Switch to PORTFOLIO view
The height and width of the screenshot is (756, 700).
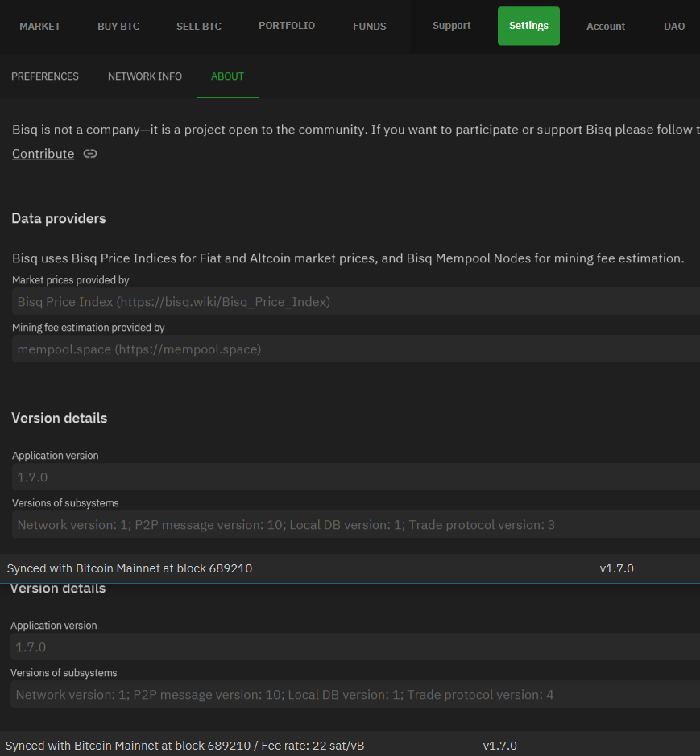tap(287, 26)
